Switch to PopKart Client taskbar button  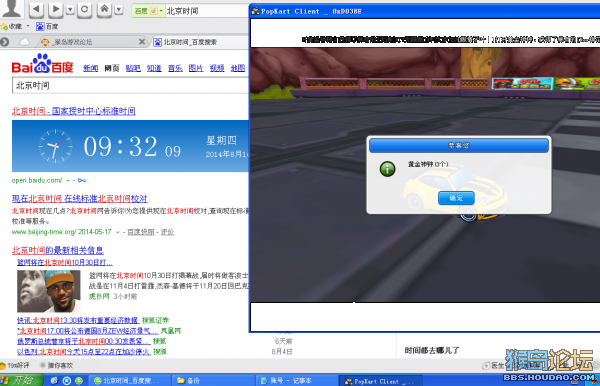381,381
